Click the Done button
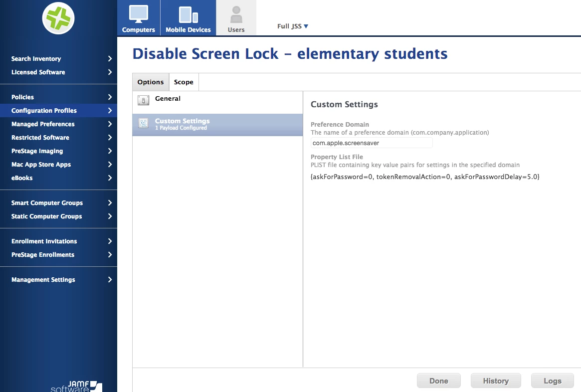The width and height of the screenshot is (581, 392). click(439, 381)
